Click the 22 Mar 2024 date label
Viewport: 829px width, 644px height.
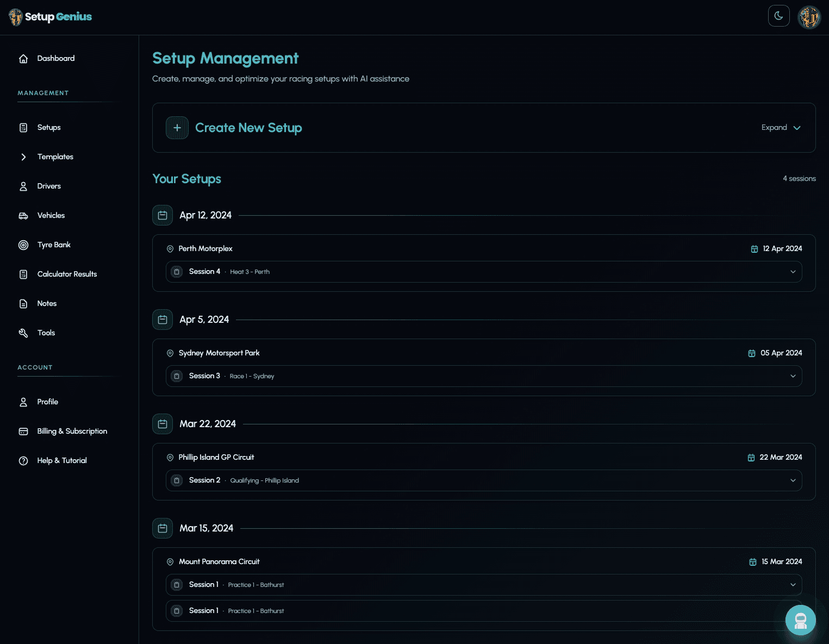coord(781,458)
